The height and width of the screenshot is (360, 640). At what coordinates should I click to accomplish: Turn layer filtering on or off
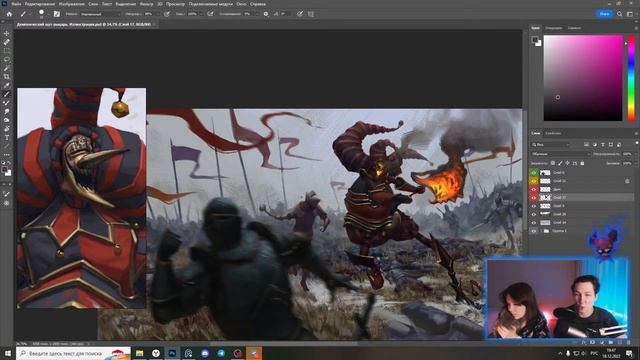(636, 143)
